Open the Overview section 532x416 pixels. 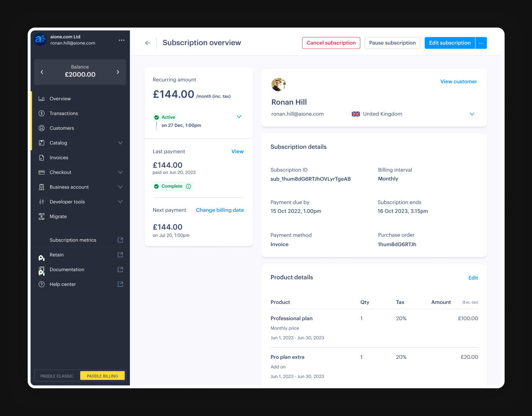[x=60, y=98]
